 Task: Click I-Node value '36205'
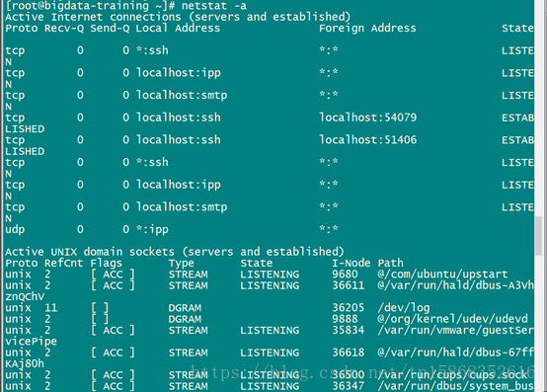click(x=349, y=308)
